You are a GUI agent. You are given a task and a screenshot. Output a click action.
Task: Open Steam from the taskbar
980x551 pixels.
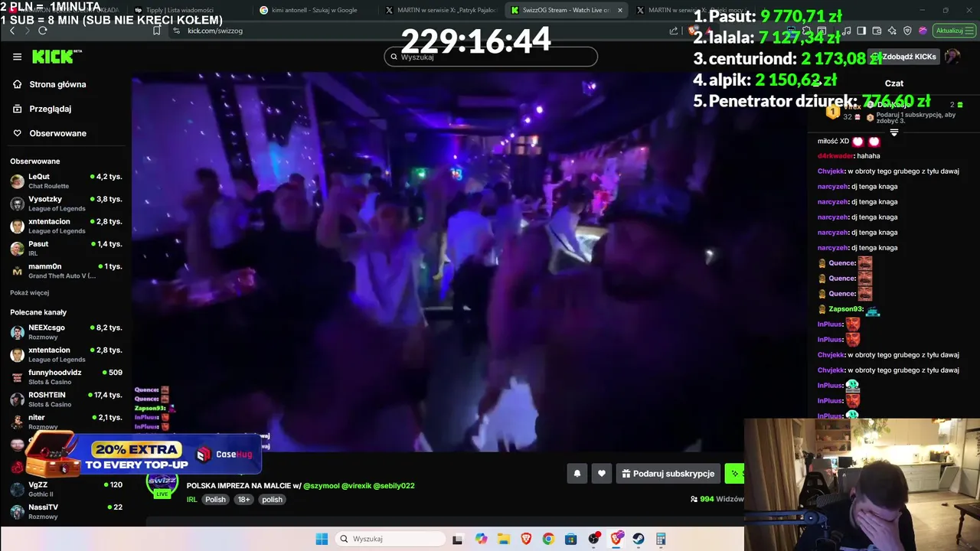[x=638, y=539]
